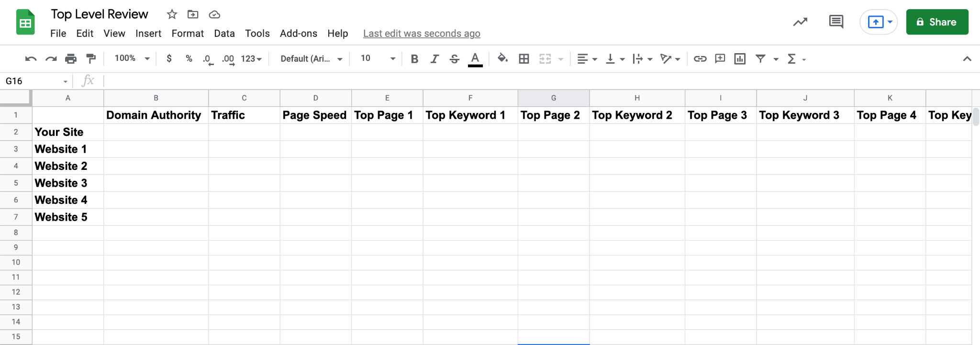Toggle Italic formatting
This screenshot has height=345, width=980.
point(434,59)
